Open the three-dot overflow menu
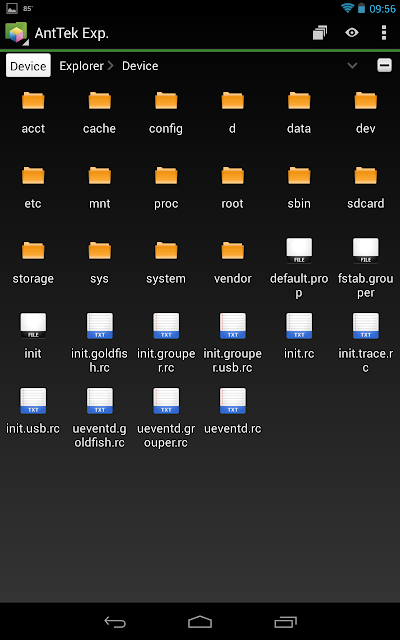The image size is (400, 640). [384, 33]
